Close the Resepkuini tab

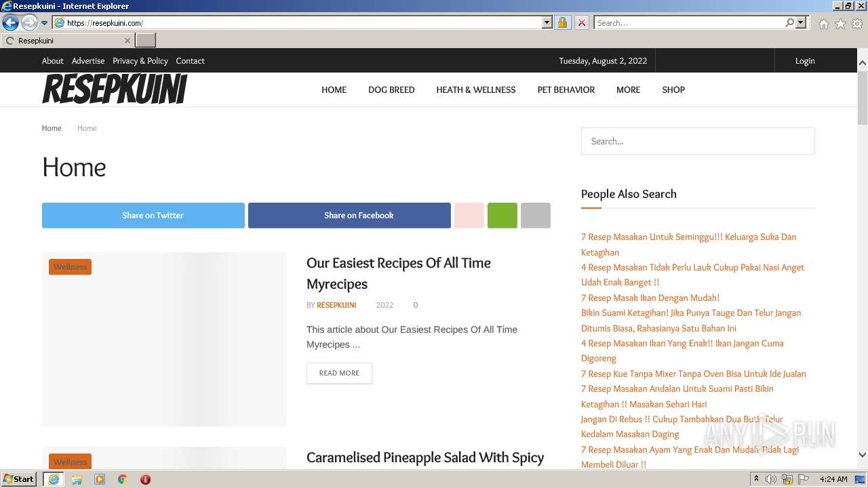pyautogui.click(x=127, y=41)
